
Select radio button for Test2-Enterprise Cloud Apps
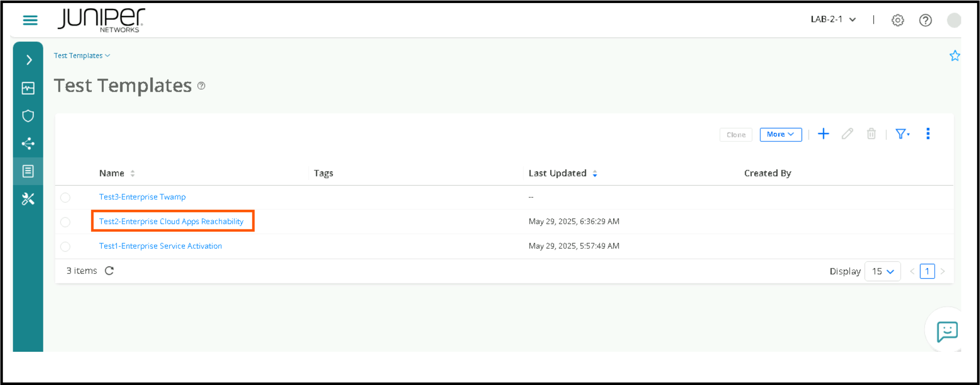pos(66,222)
